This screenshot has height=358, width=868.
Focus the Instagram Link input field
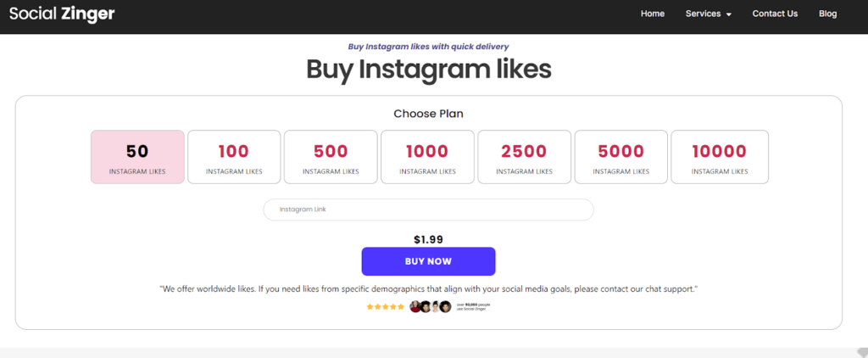coord(428,210)
